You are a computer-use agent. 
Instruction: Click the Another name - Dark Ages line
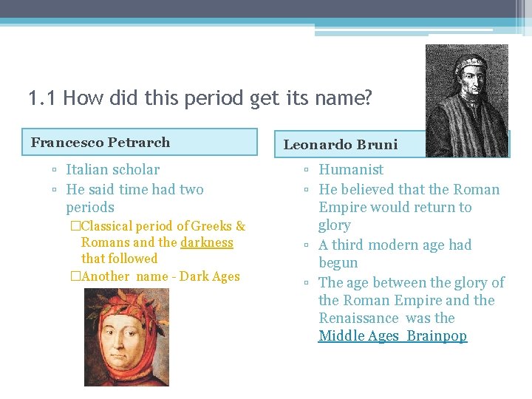coord(155,276)
